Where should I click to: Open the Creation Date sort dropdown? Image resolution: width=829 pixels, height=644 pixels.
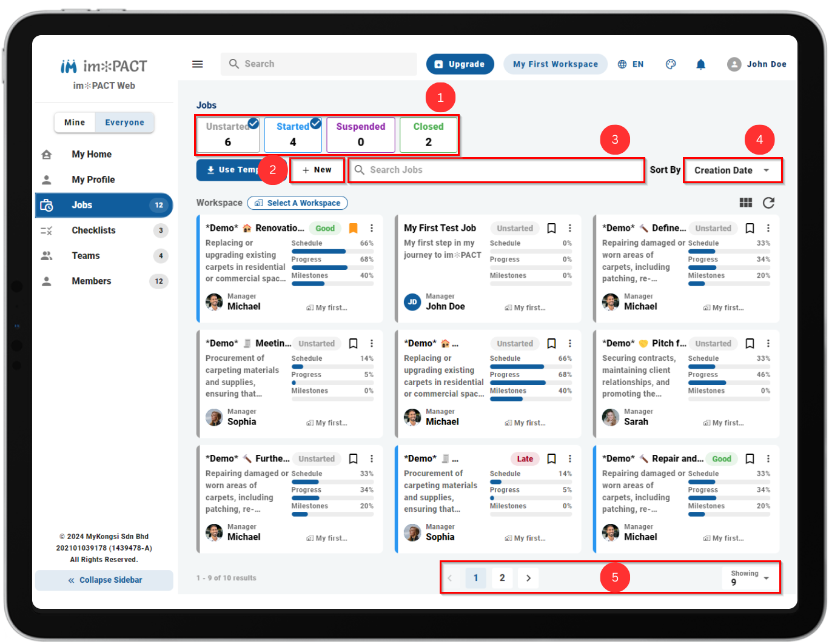pyautogui.click(x=733, y=170)
